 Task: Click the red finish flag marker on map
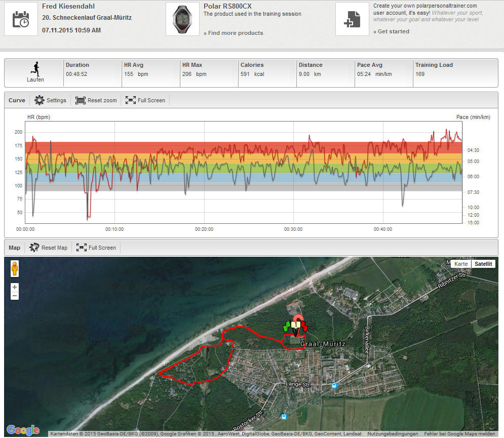point(304,326)
